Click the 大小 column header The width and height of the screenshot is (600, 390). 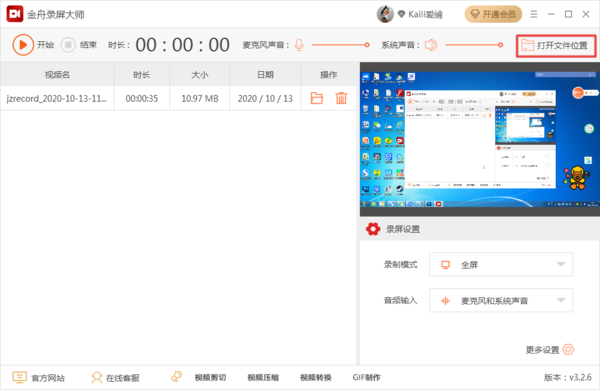pyautogui.click(x=200, y=75)
